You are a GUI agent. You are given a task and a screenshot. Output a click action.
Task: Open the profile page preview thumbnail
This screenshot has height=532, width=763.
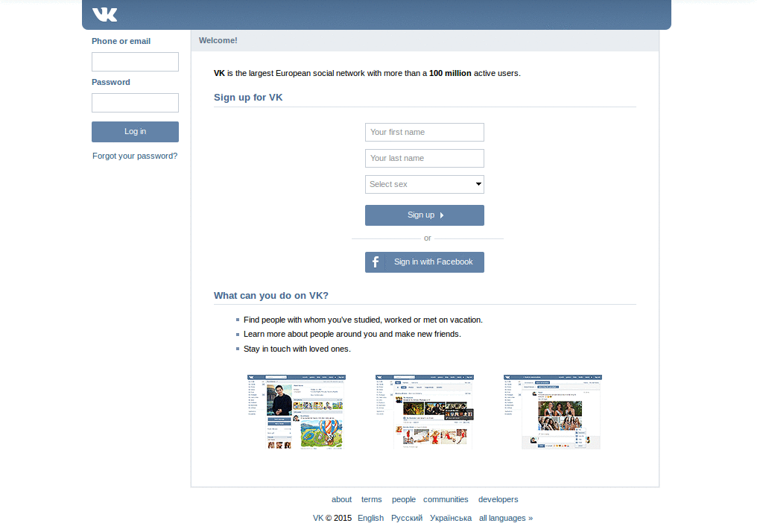pos(297,412)
